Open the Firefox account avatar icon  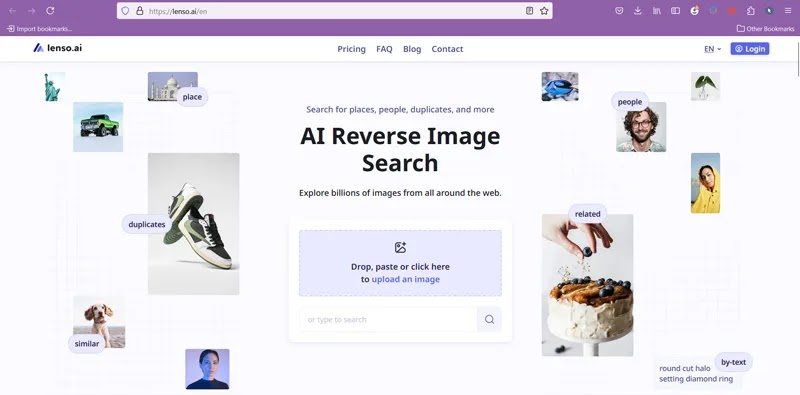(694, 11)
